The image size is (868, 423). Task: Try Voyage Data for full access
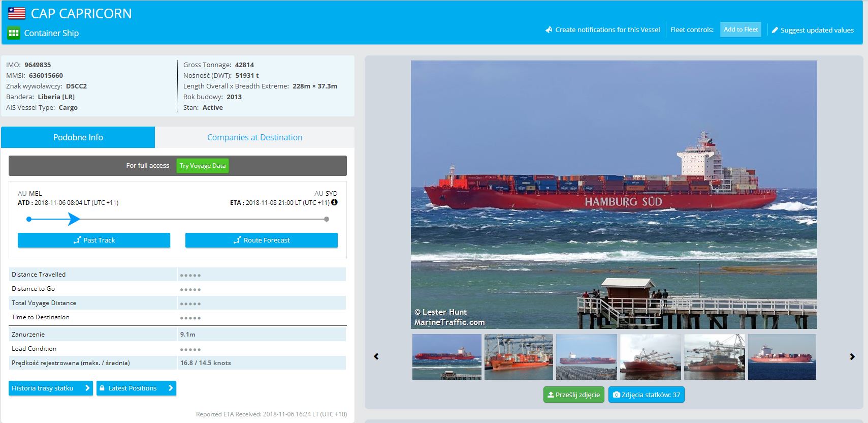click(x=203, y=166)
